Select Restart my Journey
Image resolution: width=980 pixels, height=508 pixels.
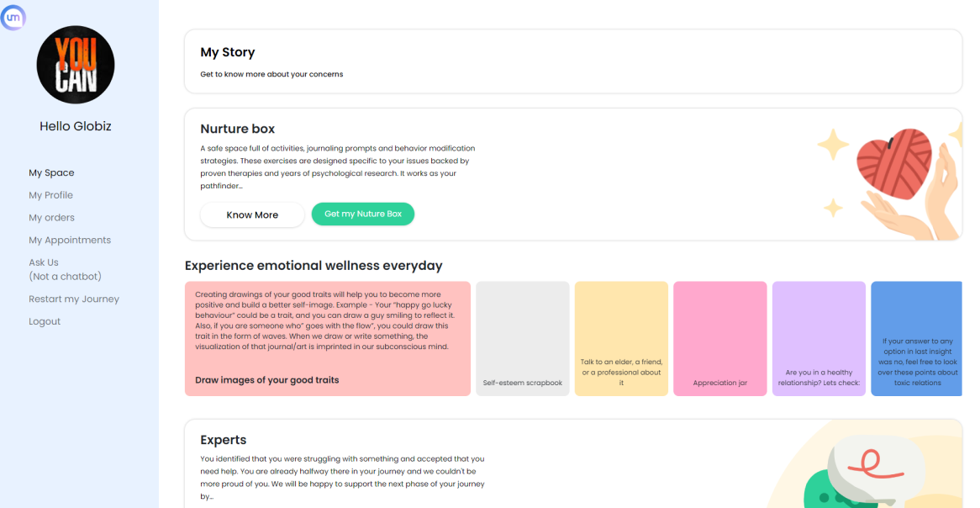pos(74,299)
